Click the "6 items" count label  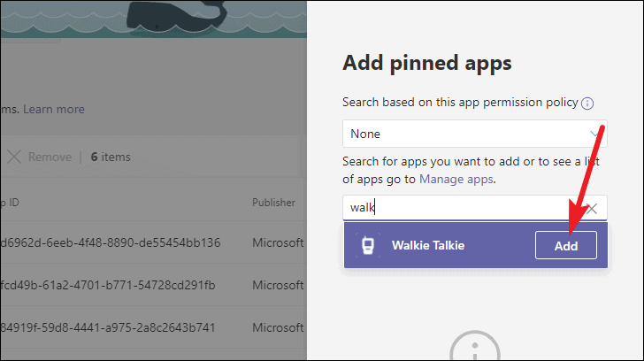[111, 157]
